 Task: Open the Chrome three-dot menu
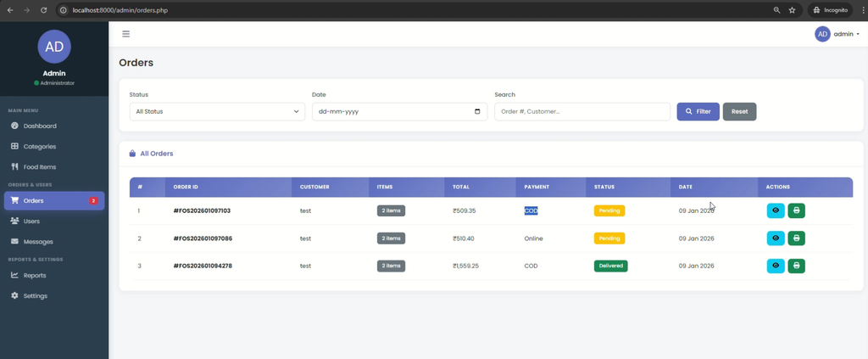click(862, 10)
